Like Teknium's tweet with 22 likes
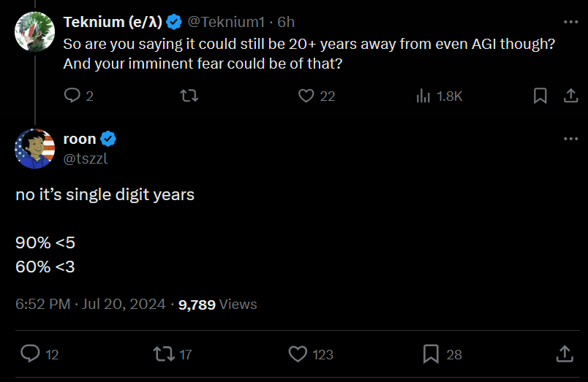 306,96
